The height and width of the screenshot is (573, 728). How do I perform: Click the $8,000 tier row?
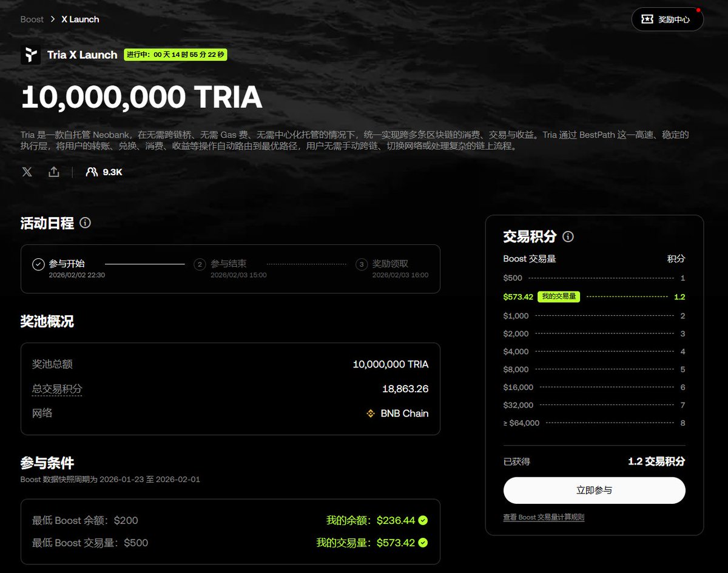tap(595, 369)
